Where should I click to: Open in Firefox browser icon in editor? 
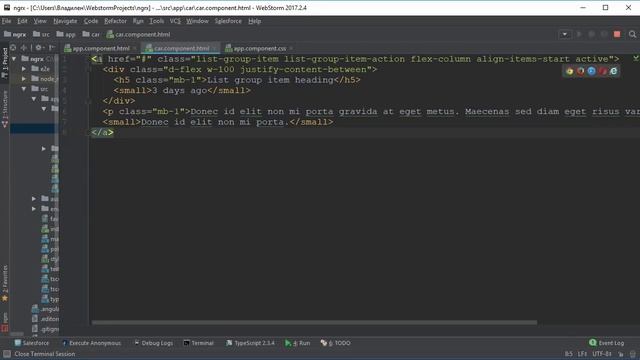580,71
